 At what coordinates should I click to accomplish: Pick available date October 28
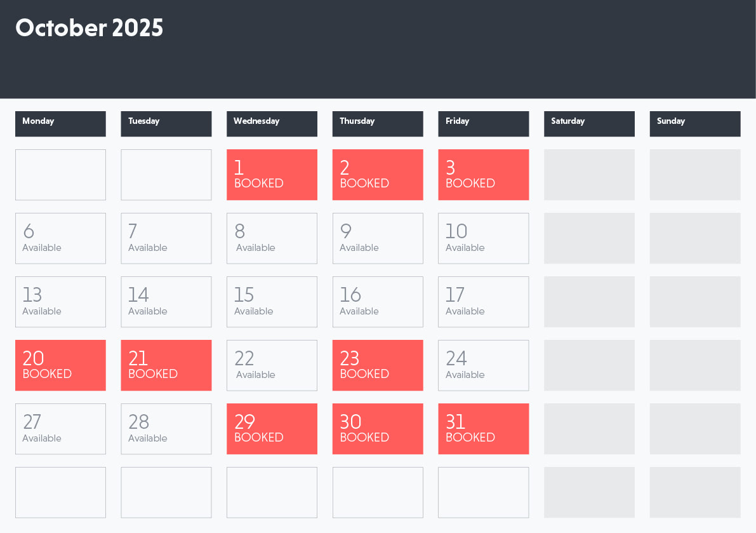[166, 429]
